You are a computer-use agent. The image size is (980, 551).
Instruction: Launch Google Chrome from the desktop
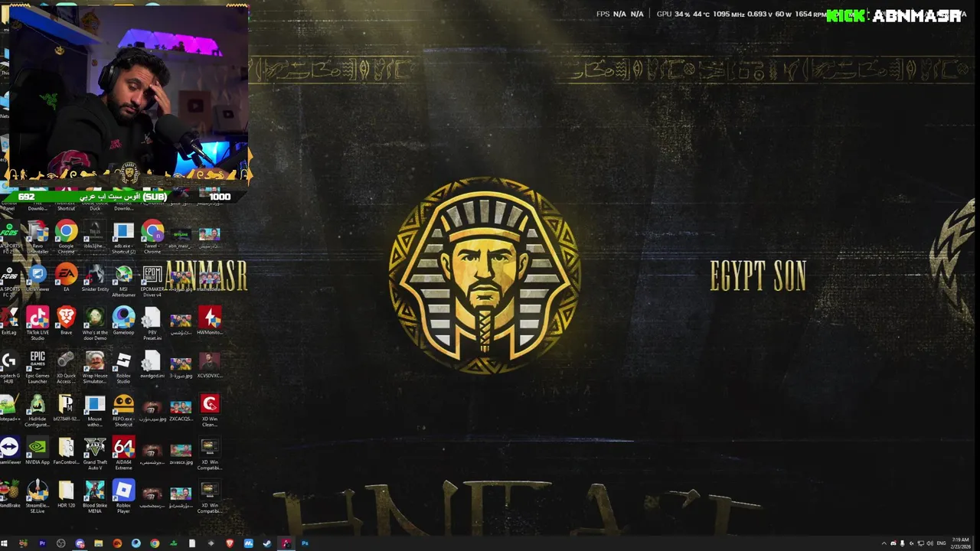tap(66, 237)
